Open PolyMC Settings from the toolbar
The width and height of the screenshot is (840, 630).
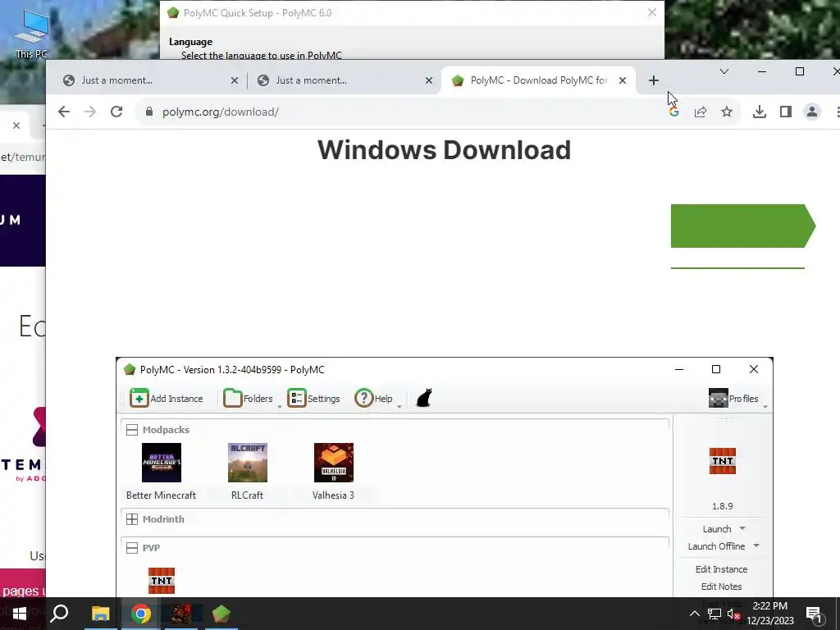[x=314, y=398]
